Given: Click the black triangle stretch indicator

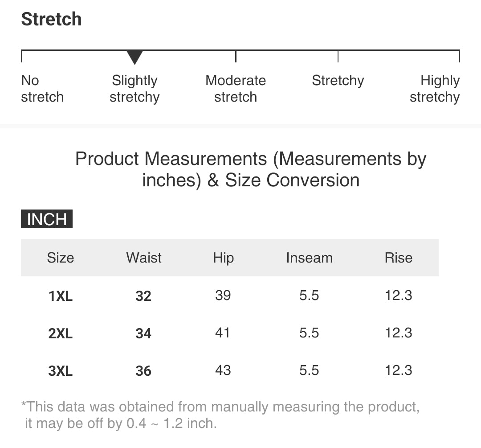Looking at the screenshot, I should pos(135,58).
